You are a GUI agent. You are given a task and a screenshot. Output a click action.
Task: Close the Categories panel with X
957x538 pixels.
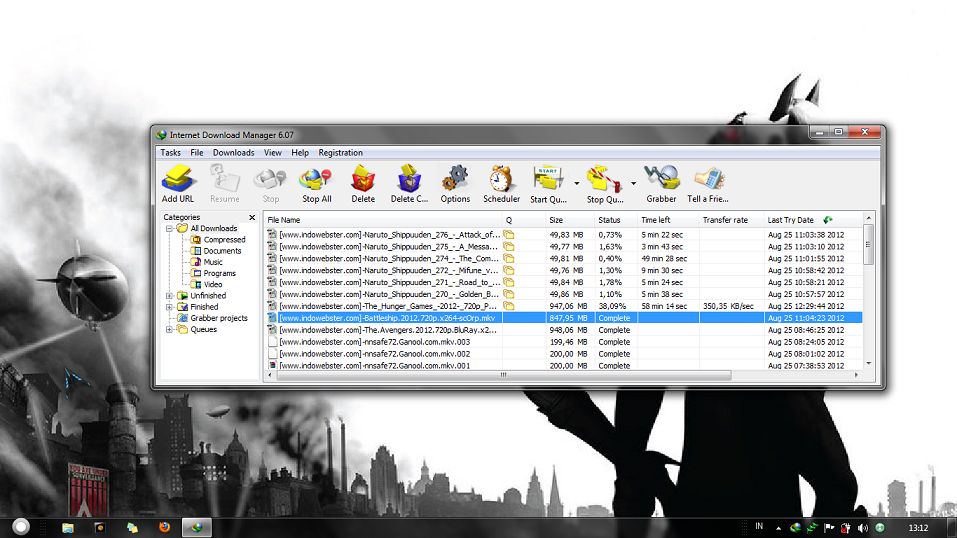tap(252, 217)
